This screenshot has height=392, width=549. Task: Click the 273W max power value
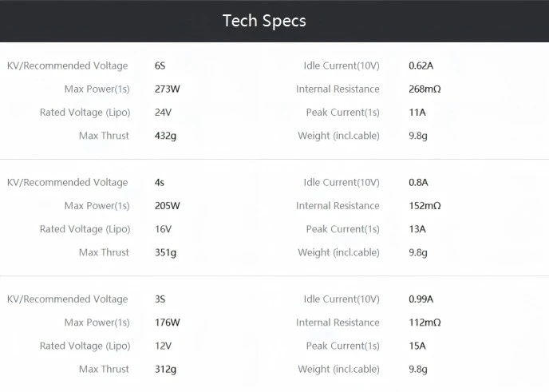click(168, 89)
